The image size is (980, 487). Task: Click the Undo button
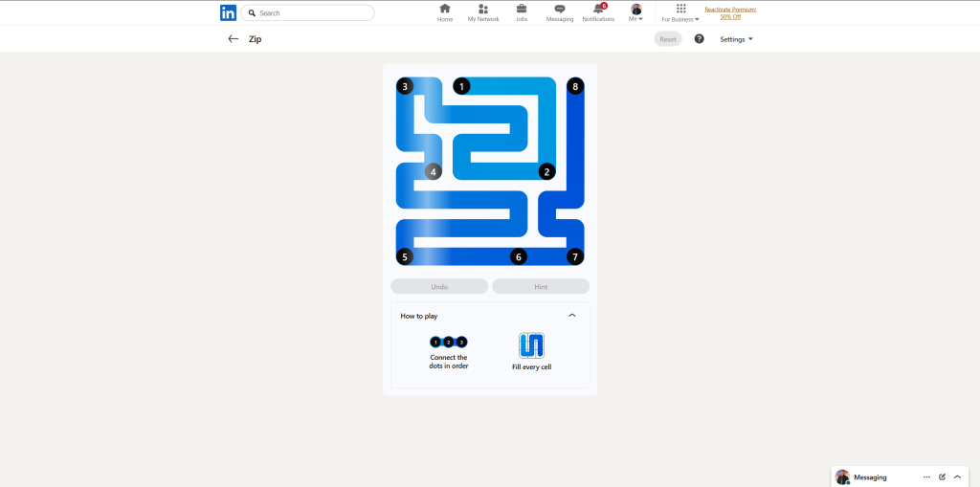439,286
